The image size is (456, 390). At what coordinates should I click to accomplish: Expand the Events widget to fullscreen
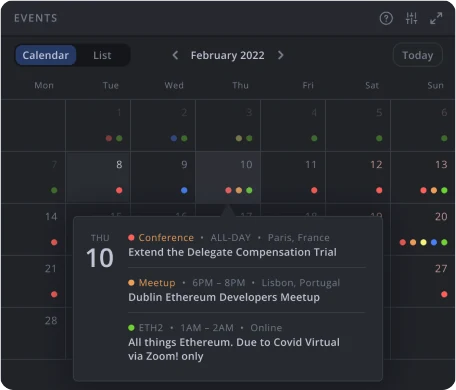pos(436,18)
